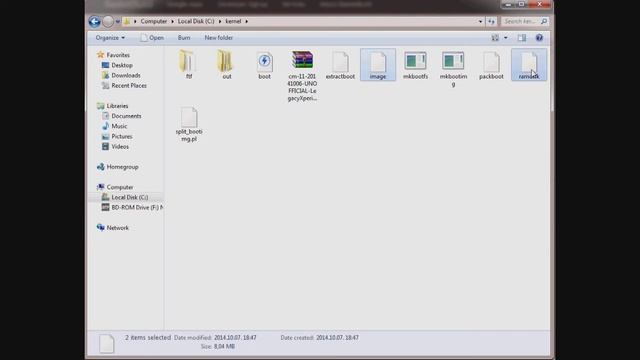
Task: Select Libraries in navigation pane
Action: coord(113,106)
